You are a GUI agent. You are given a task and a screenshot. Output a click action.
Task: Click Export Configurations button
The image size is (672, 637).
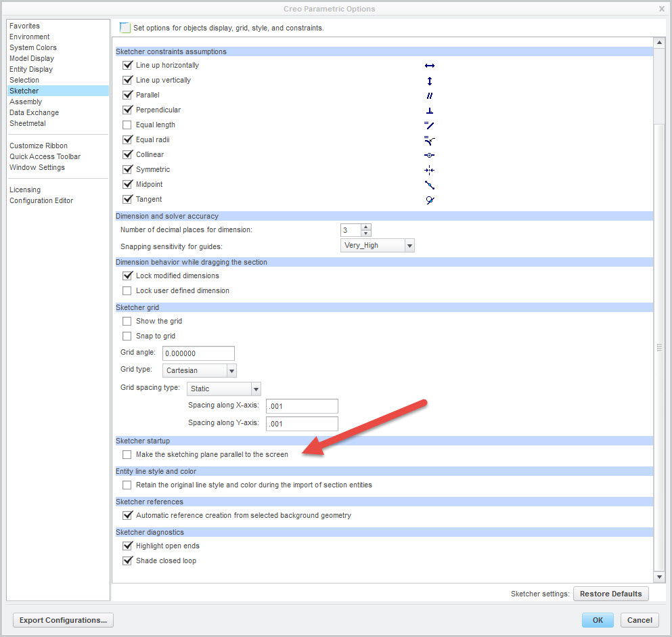pyautogui.click(x=63, y=620)
